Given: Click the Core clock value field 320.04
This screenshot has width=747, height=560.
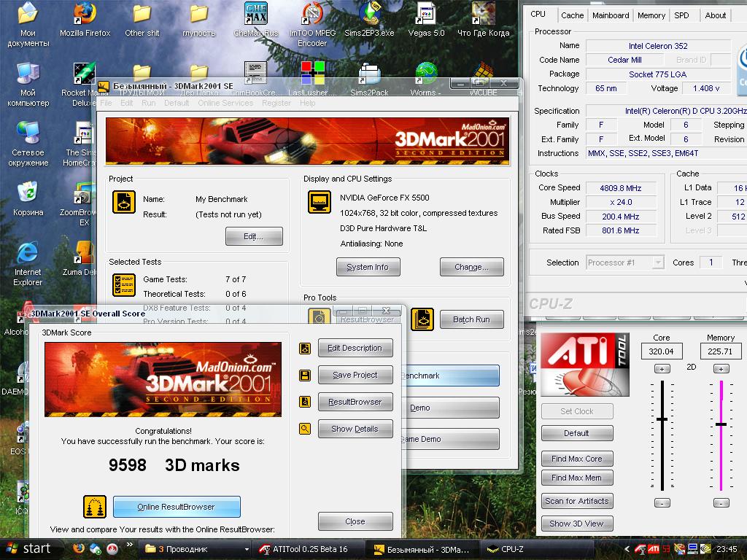Looking at the screenshot, I should point(661,351).
